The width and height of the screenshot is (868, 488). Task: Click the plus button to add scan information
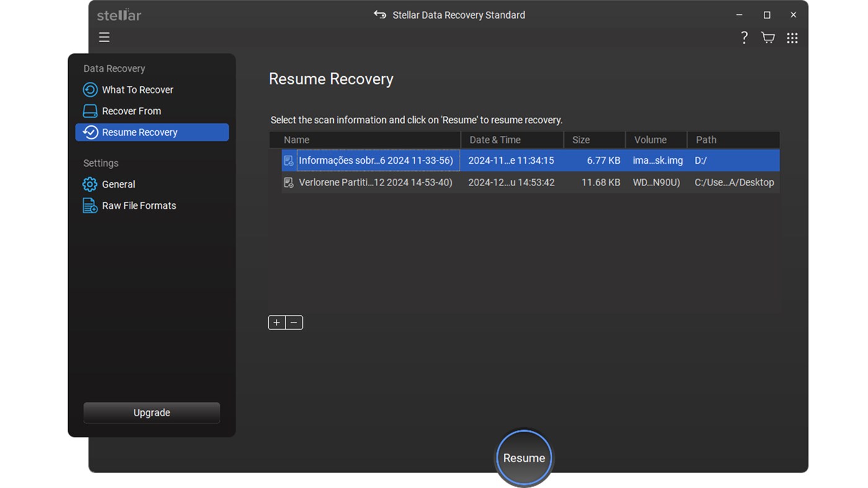point(277,322)
